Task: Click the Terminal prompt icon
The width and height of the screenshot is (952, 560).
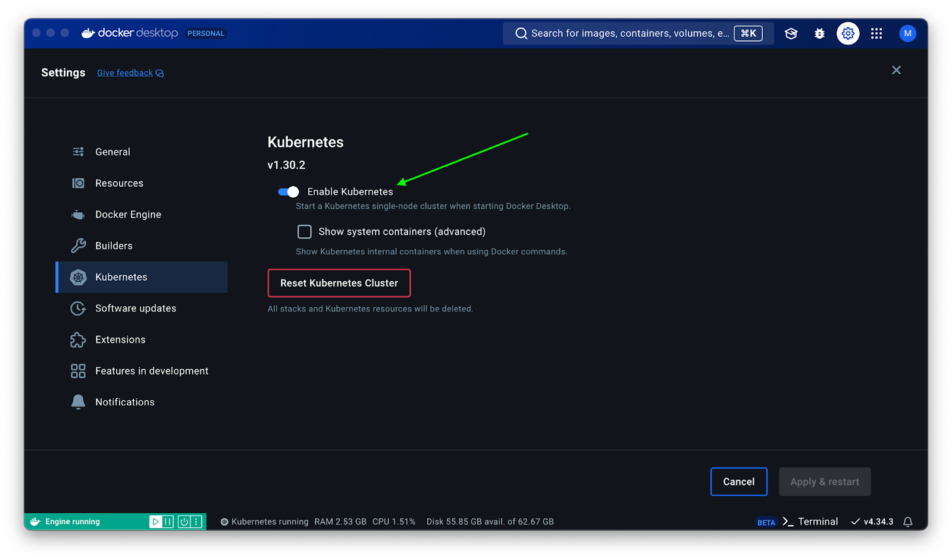Action: pyautogui.click(x=788, y=521)
